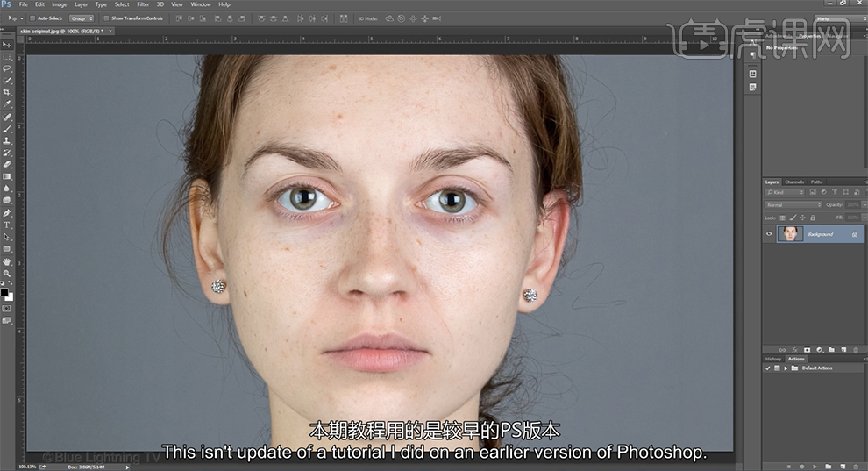The width and height of the screenshot is (868, 471).
Task: Select the Crop tool
Action: click(7, 92)
